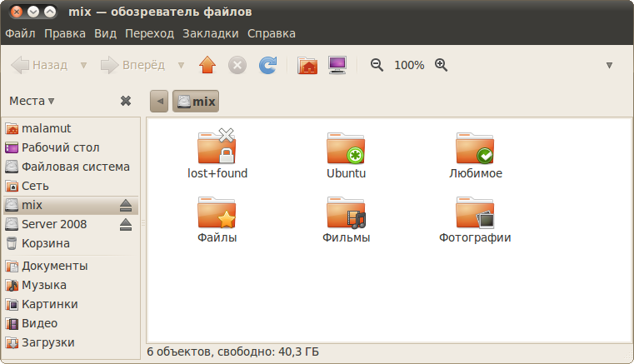Click the sidebar resize handle grip

click(142, 223)
